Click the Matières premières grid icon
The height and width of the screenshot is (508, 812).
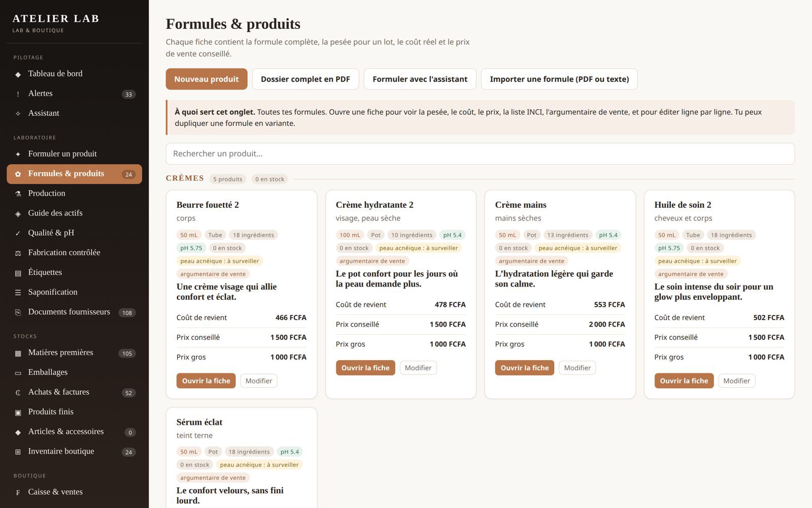coord(18,353)
